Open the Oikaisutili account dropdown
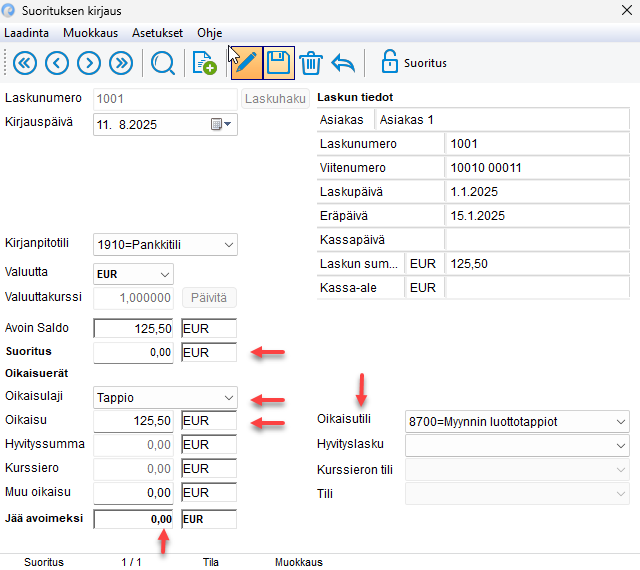Viewport: 640px width, 570px height. 621,422
